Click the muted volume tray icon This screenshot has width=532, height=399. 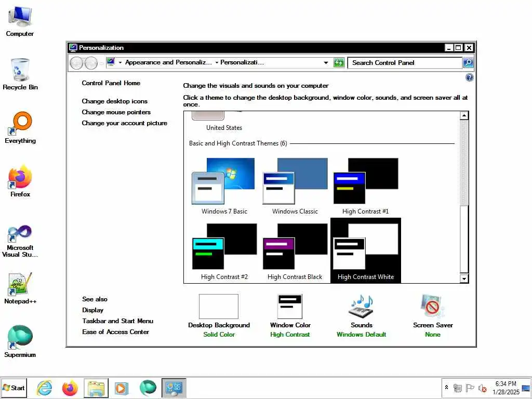tap(482, 388)
